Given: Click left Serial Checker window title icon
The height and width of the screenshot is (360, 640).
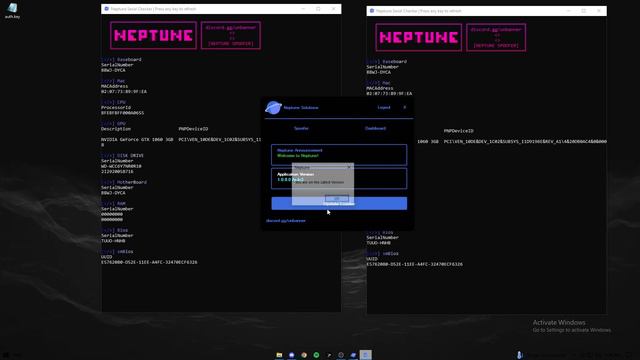Looking at the screenshot, I should point(106,9).
